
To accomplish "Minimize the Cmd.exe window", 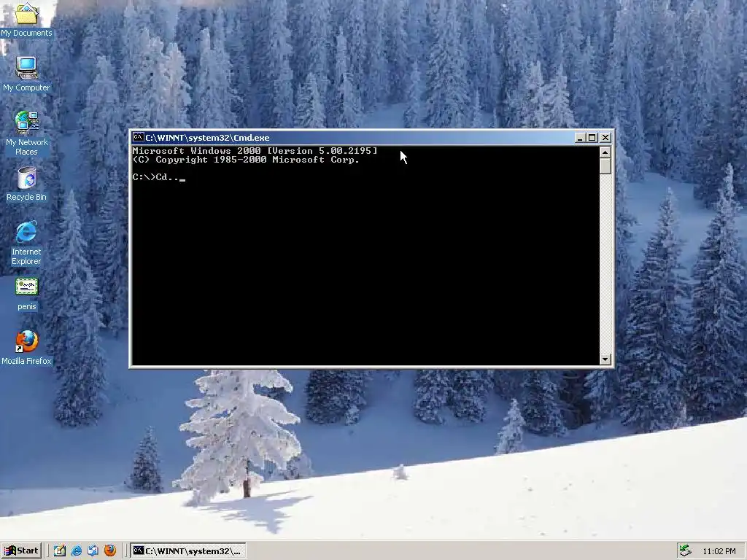I will [580, 138].
